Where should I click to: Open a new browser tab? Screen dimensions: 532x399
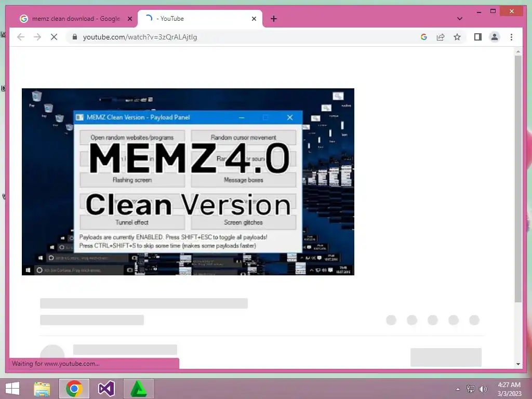[x=274, y=19]
